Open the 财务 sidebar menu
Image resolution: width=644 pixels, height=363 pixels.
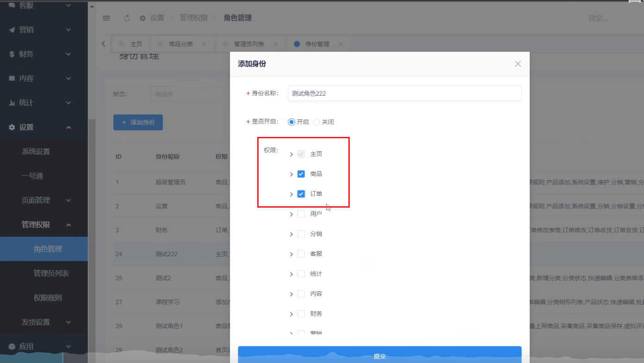(44, 54)
